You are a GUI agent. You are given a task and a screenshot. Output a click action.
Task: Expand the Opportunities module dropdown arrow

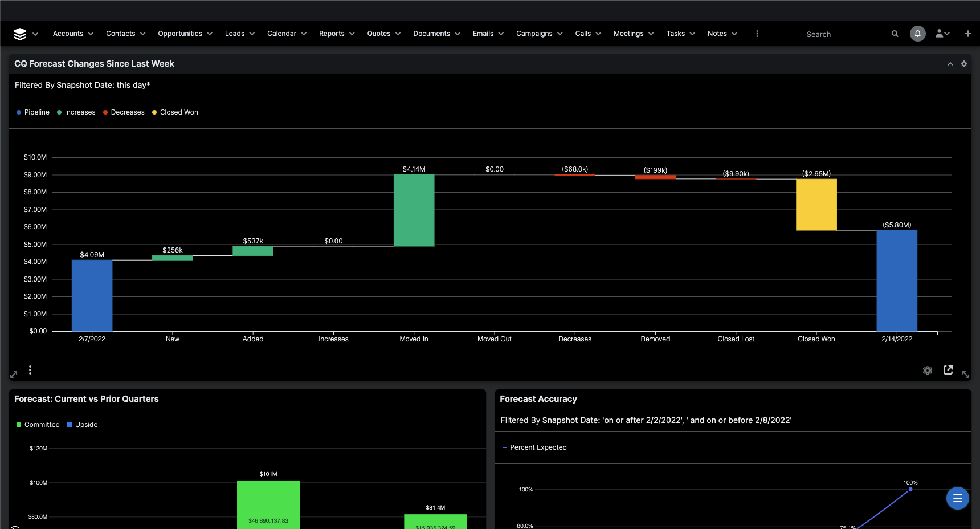click(x=210, y=34)
